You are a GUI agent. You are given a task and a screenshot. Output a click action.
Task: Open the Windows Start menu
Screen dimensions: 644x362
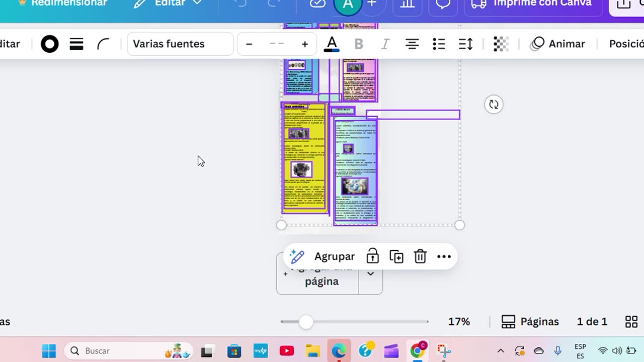pyautogui.click(x=49, y=351)
